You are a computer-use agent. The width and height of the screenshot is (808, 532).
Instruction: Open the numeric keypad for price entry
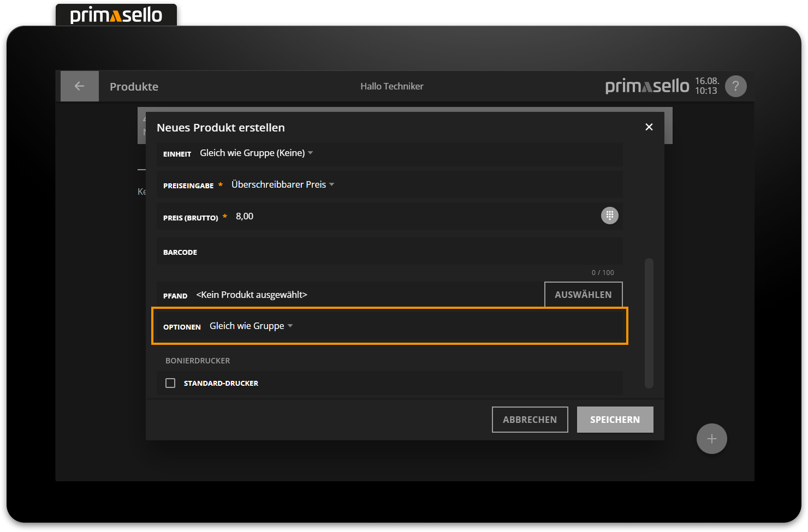pyautogui.click(x=610, y=215)
